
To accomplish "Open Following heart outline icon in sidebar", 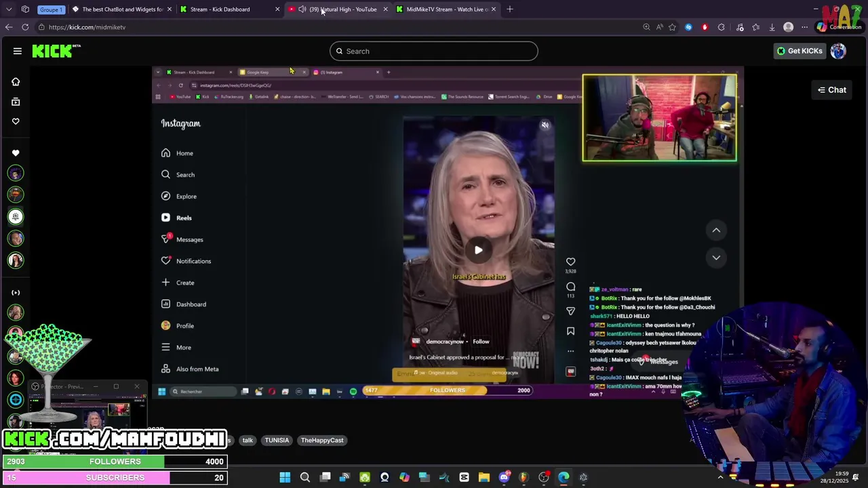I will click(x=16, y=121).
